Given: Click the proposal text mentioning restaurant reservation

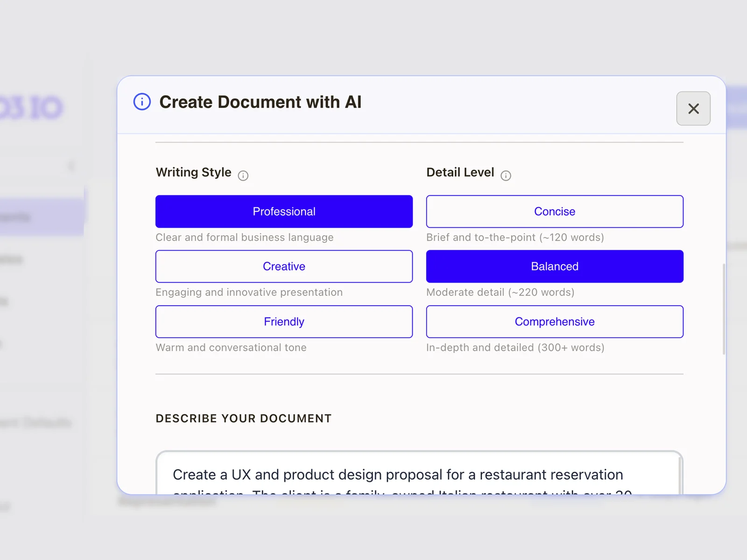Looking at the screenshot, I should 397,475.
